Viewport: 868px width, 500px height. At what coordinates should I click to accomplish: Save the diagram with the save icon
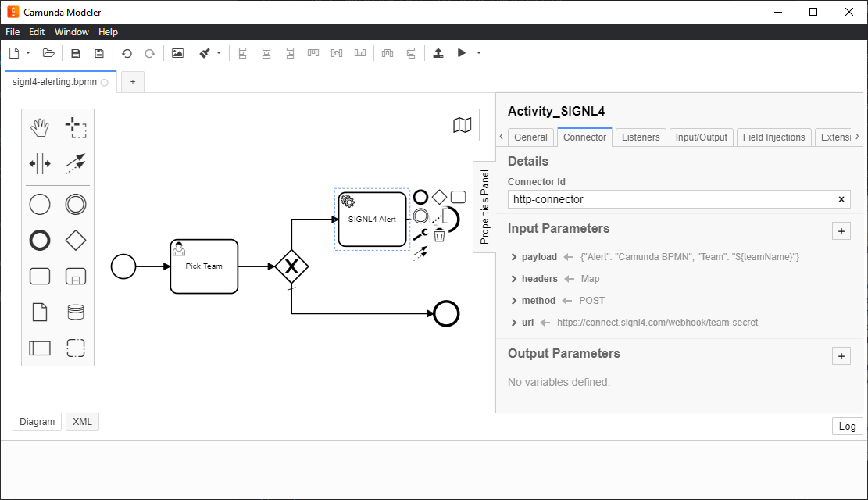(76, 53)
